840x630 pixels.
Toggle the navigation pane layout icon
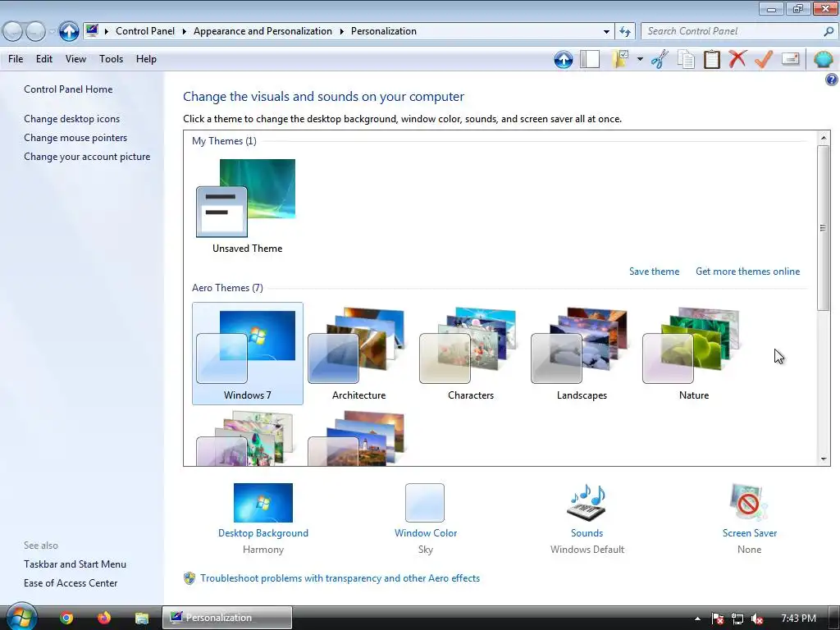tap(589, 59)
